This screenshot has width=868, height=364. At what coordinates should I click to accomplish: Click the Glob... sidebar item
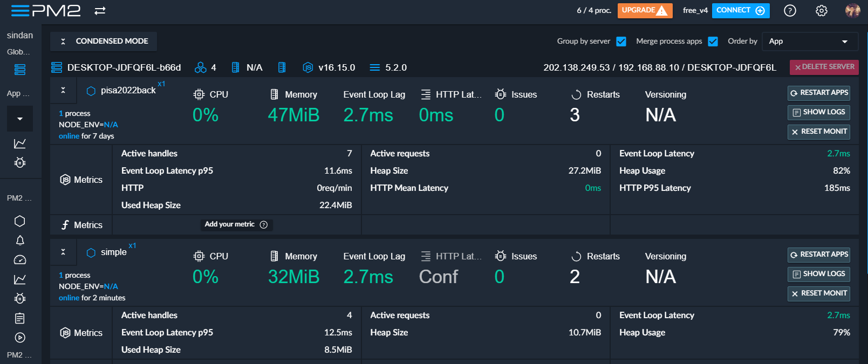(18, 52)
